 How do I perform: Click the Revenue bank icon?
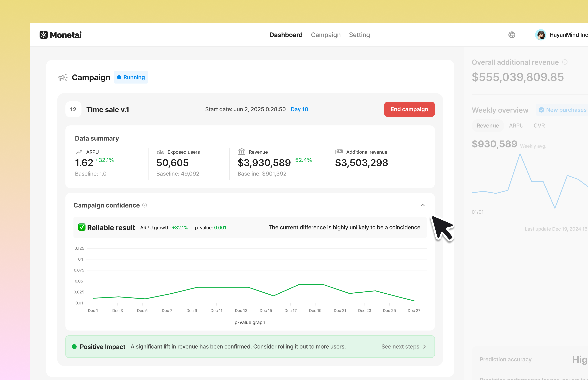[x=242, y=152]
